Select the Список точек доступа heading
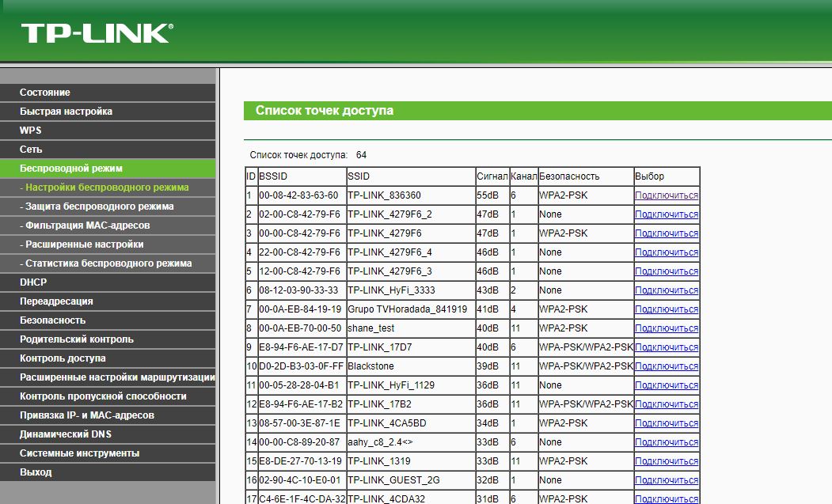This screenshot has height=504, width=832. coord(325,110)
